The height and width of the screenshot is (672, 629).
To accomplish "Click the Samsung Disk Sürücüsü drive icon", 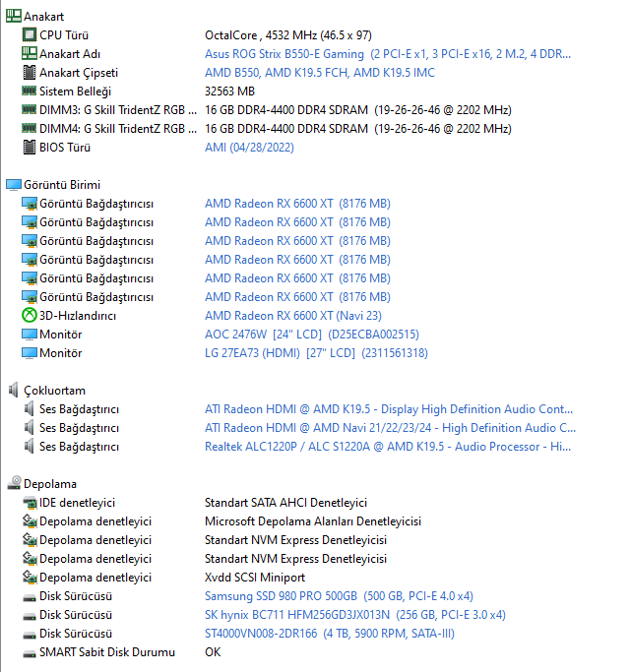I will (30, 597).
